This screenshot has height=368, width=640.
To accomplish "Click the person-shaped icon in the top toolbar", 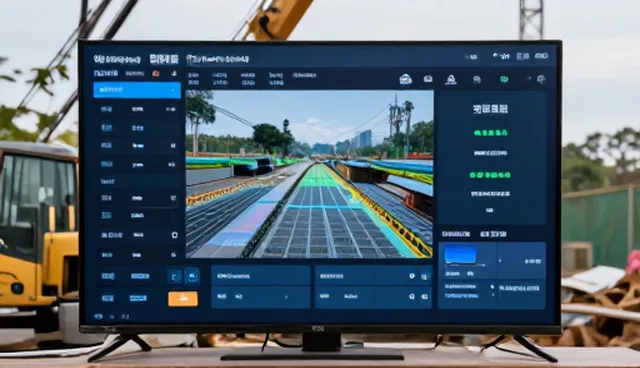I will coord(451,80).
